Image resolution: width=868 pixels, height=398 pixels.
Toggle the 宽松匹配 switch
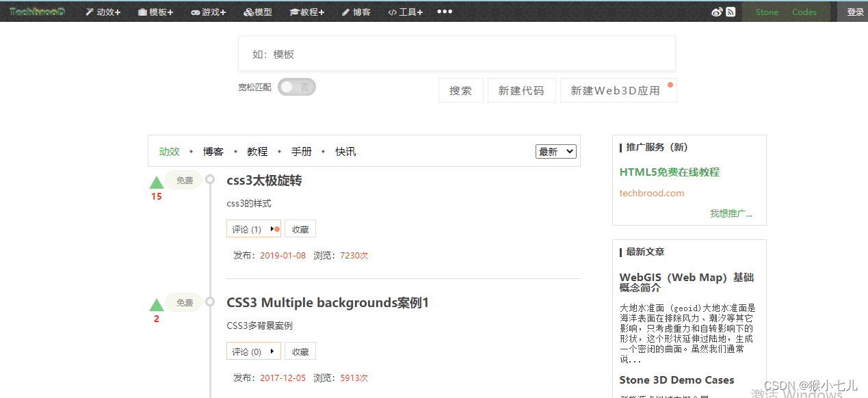297,87
